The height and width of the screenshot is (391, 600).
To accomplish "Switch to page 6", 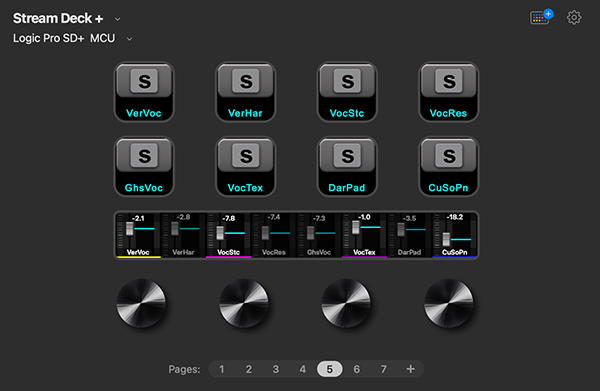I will 357,369.
